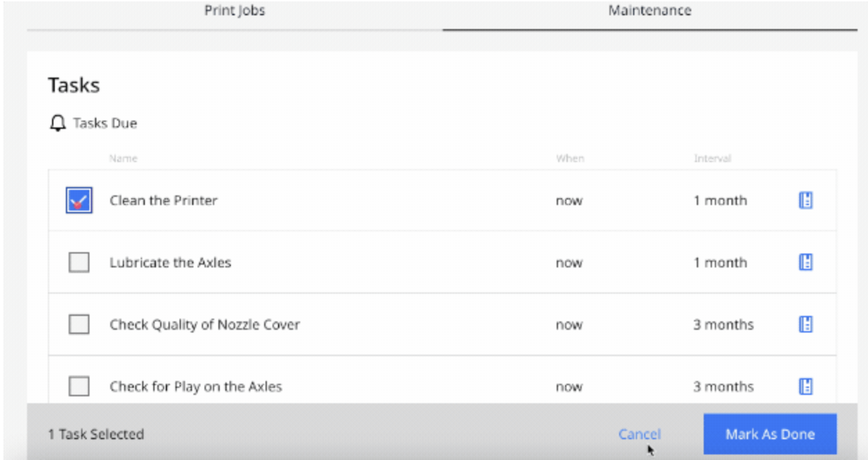The height and width of the screenshot is (460, 868).
Task: Check the Lubricate the Axles checkbox
Action: pyautogui.click(x=79, y=263)
